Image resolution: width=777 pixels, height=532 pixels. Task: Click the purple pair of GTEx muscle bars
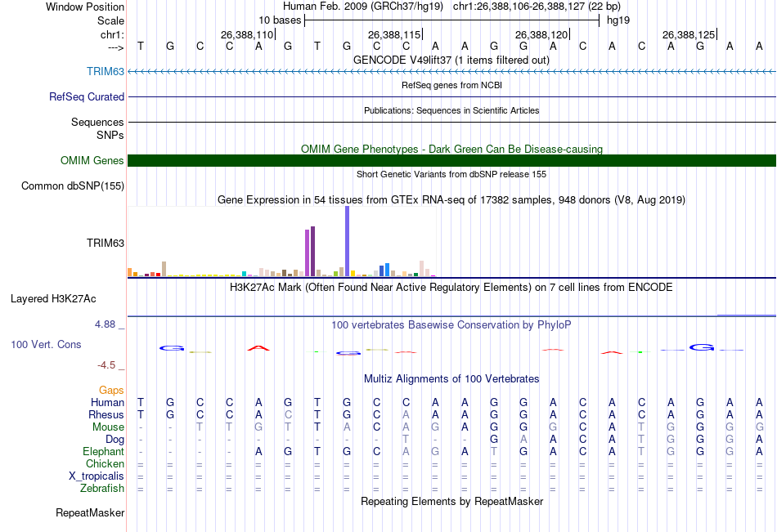tap(310, 251)
